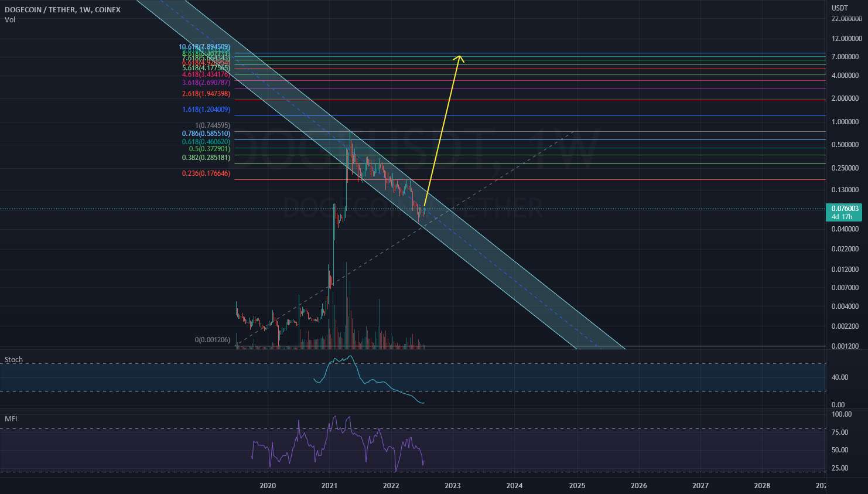Select Fibonacci label 1(0.744595)
868x494 pixels.
coord(213,125)
